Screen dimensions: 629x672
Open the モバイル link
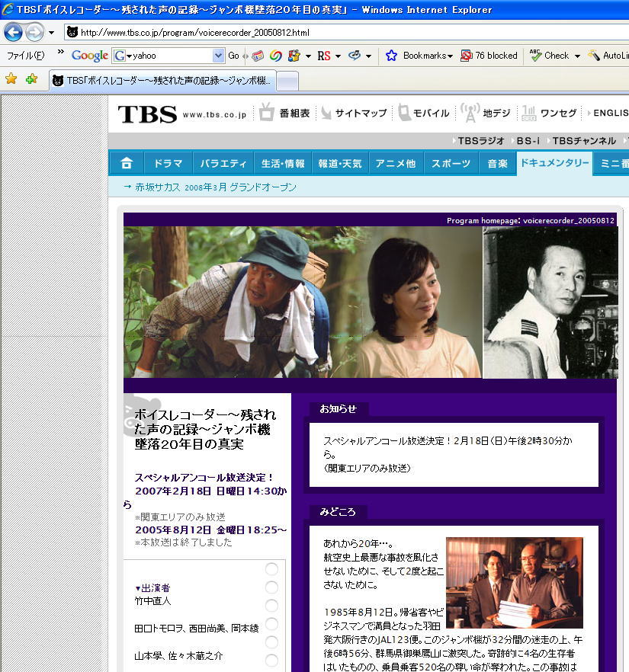coord(424,113)
